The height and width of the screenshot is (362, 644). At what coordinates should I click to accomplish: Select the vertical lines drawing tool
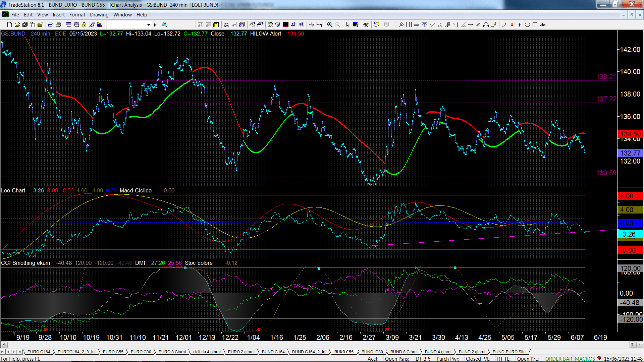click(409, 25)
